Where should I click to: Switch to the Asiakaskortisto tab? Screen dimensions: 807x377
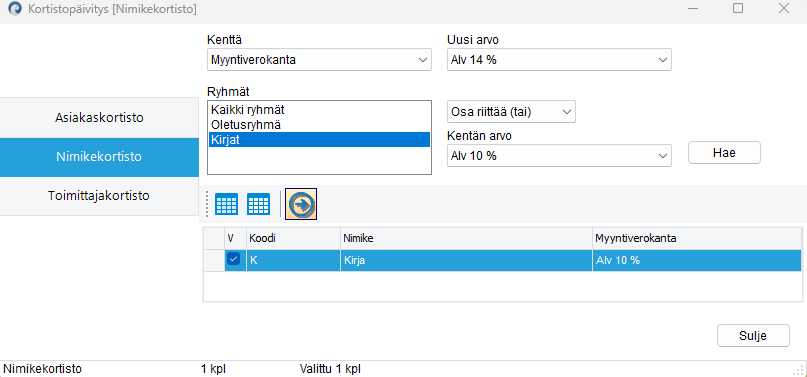99,118
